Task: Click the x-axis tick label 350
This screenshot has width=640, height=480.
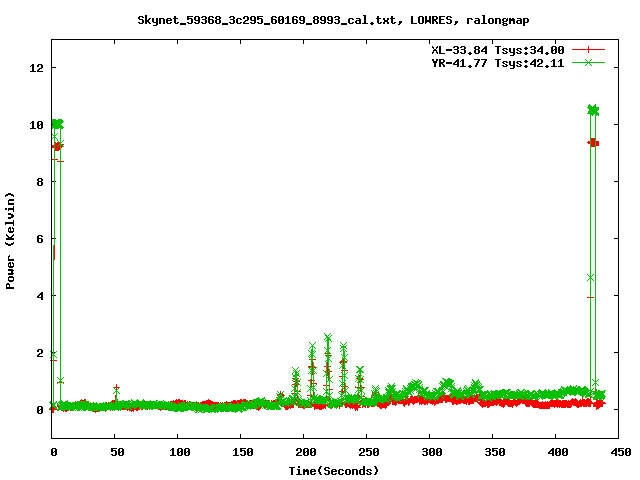Action: pyautogui.click(x=495, y=452)
